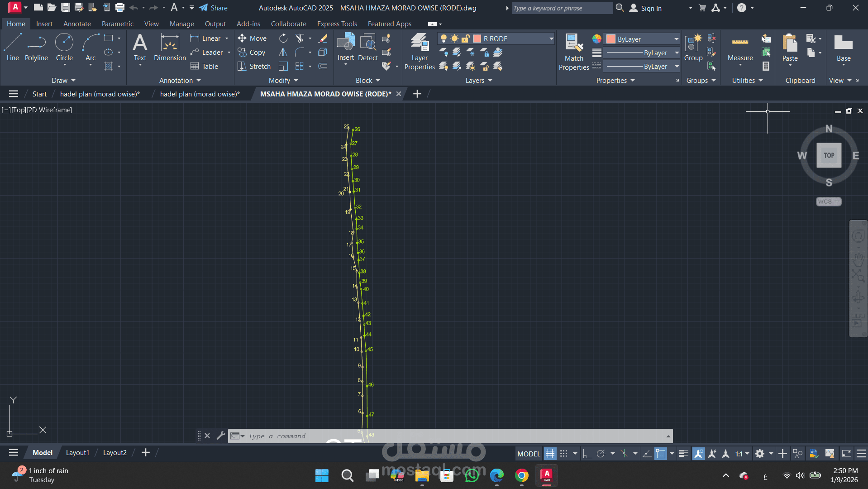Use the Move command
This screenshot has width=868, height=489.
tap(252, 38)
